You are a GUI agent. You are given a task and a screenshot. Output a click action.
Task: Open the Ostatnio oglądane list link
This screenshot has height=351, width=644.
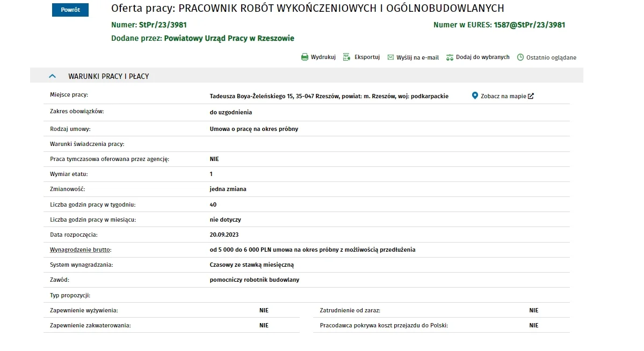(x=551, y=57)
